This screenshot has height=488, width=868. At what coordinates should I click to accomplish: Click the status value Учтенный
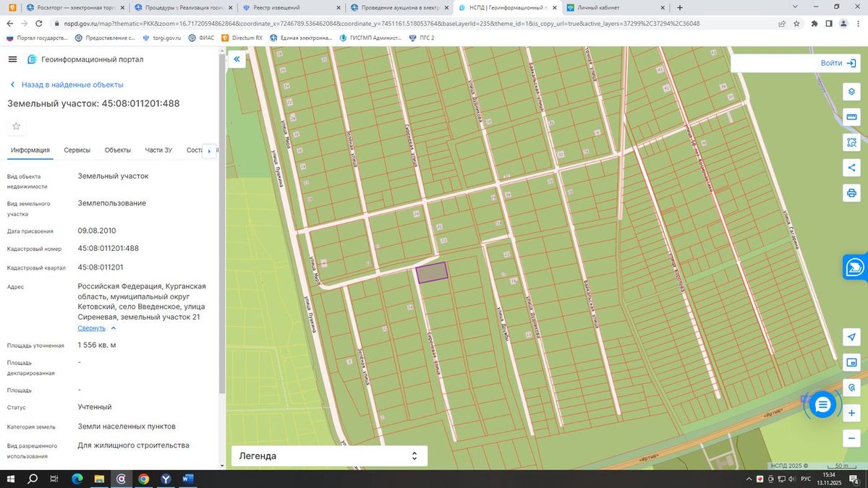(95, 407)
